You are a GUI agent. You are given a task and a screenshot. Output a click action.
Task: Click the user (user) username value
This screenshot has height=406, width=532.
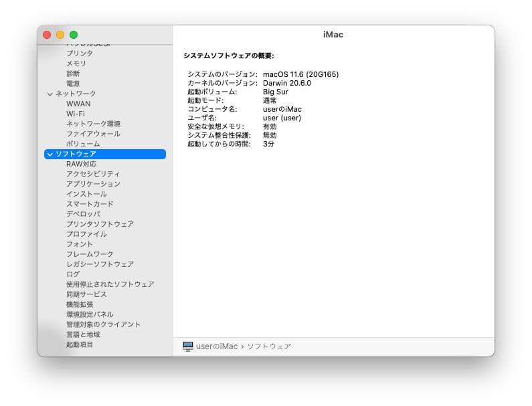coord(282,118)
